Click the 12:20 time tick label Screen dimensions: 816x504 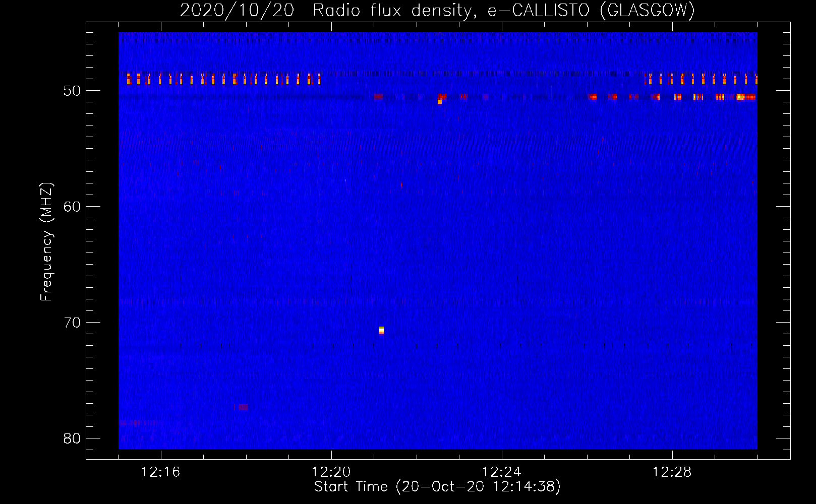coord(331,472)
